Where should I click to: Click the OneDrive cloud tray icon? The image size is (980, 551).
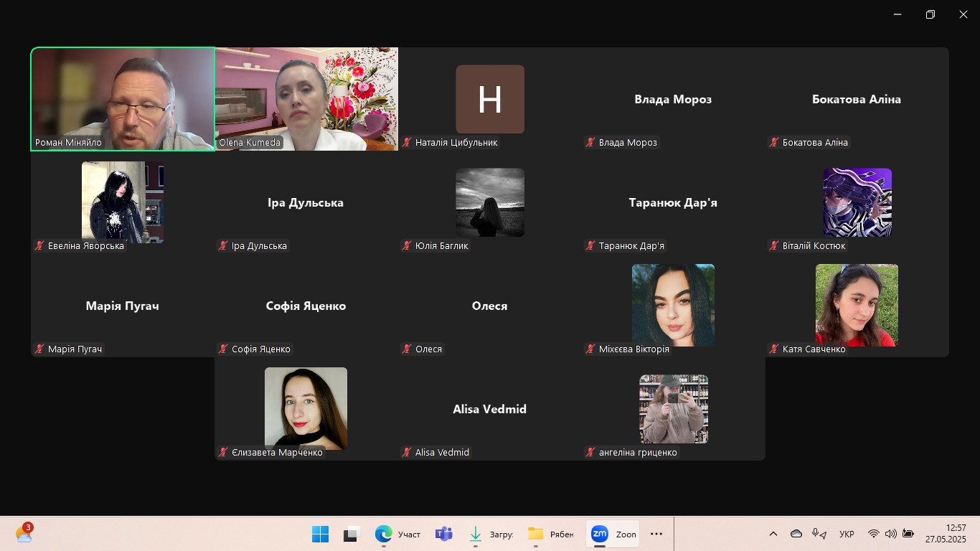[796, 534]
